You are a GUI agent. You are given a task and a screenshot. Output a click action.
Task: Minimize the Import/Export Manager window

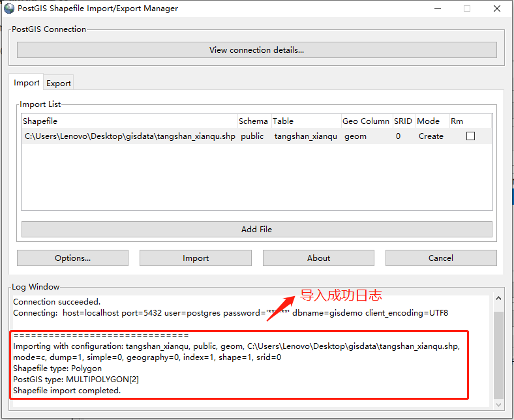click(436, 8)
